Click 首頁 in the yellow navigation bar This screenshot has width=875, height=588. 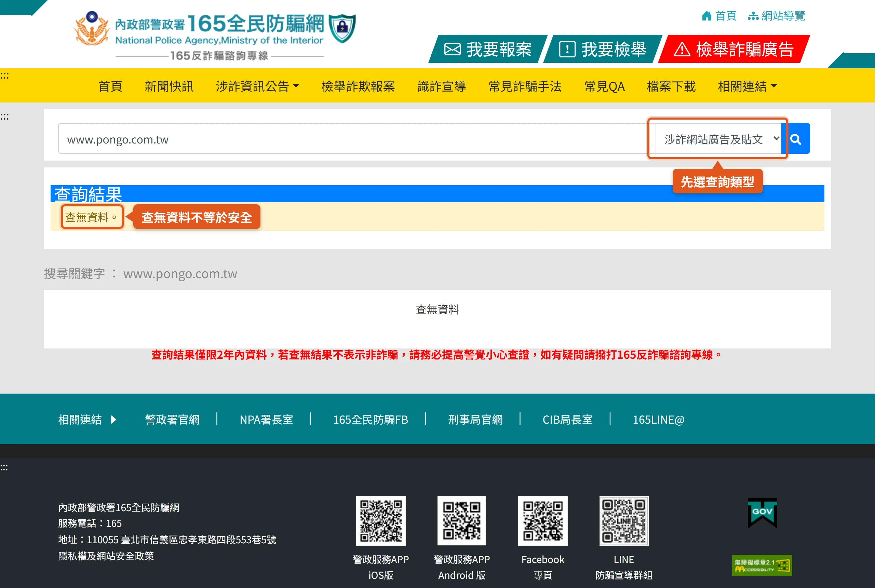click(x=110, y=87)
